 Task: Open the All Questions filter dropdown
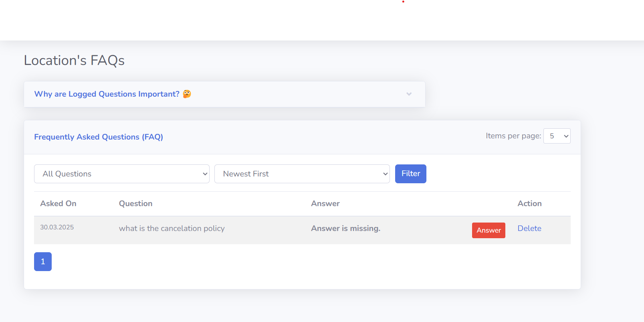122,174
